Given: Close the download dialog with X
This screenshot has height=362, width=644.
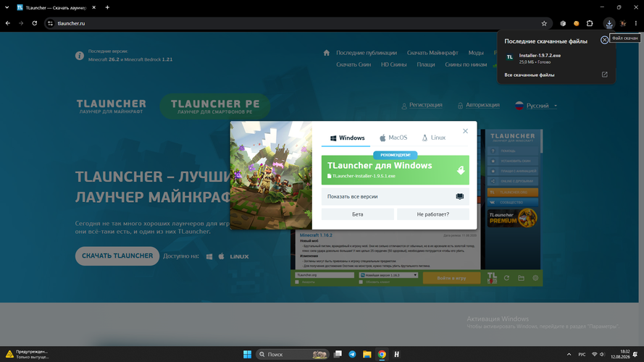Looking at the screenshot, I should [465, 131].
